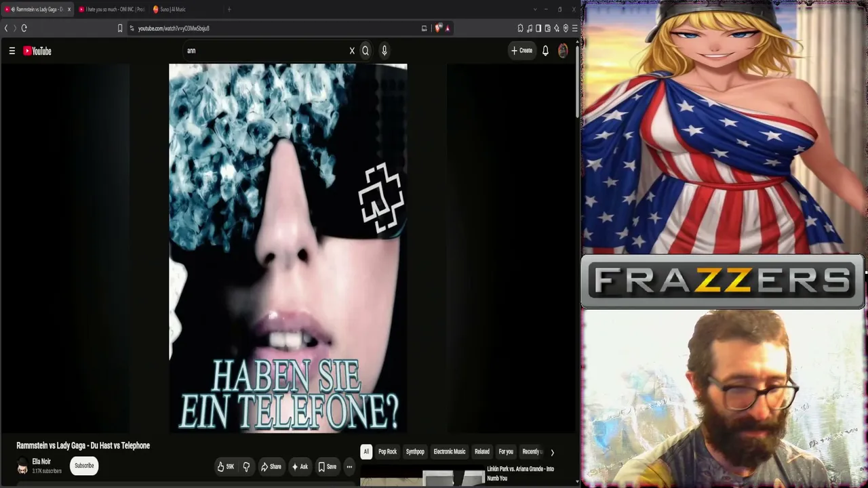The width and height of the screenshot is (868, 488).
Task: Run the YouTube search
Action: tap(366, 51)
